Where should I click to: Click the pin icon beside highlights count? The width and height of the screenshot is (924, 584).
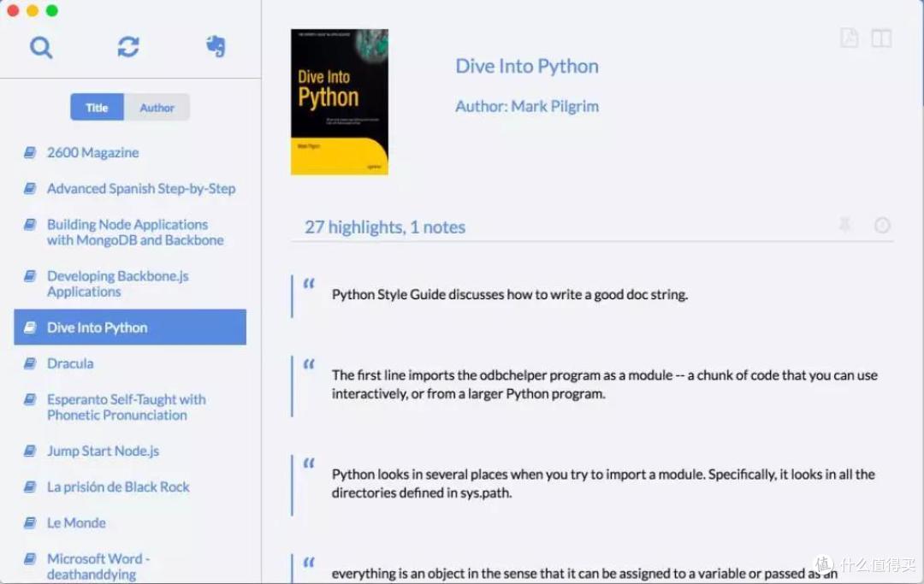coord(845,226)
